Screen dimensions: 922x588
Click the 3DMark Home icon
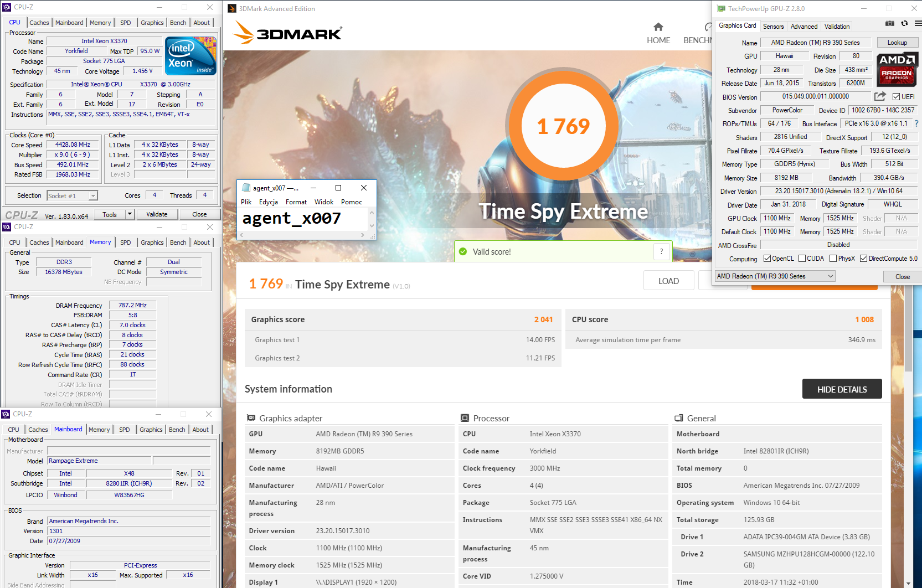(x=658, y=27)
